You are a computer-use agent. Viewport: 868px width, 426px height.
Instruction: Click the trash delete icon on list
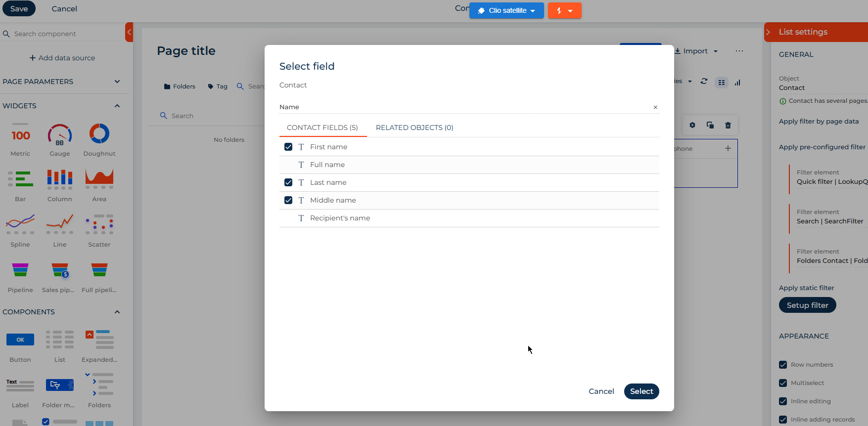[x=728, y=125]
